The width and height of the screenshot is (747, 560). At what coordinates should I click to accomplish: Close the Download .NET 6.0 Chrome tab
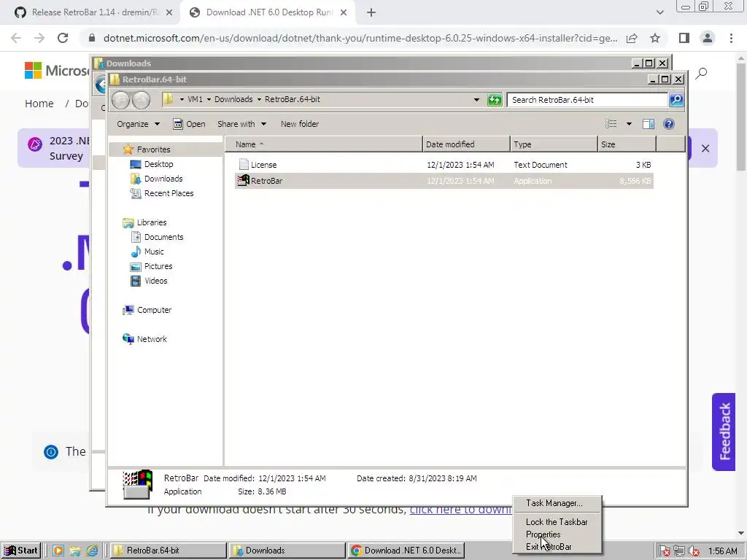tap(344, 13)
